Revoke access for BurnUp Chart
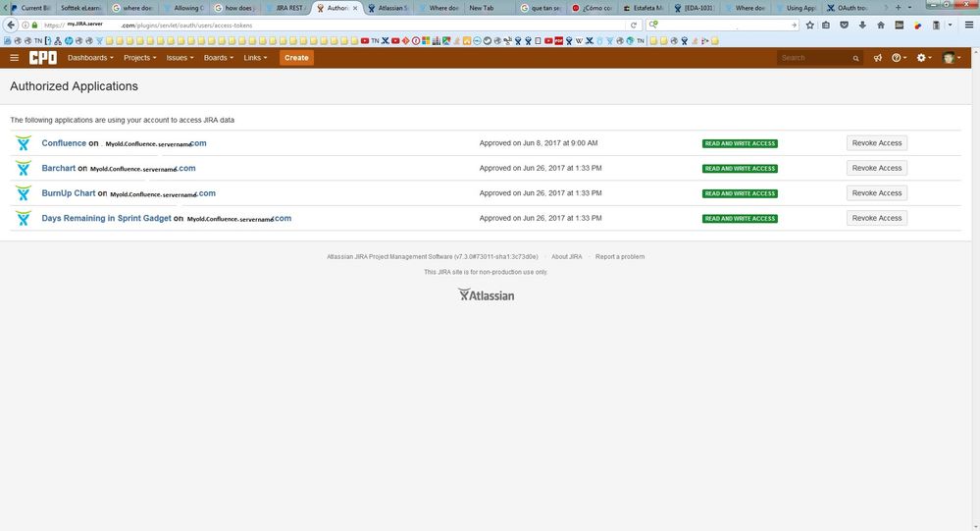Image resolution: width=980 pixels, height=531 pixels. click(876, 193)
